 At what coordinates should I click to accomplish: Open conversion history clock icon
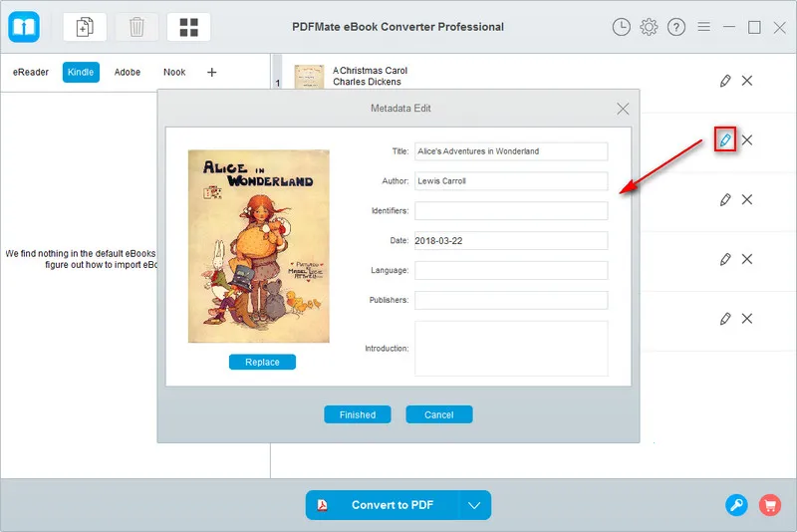click(622, 27)
